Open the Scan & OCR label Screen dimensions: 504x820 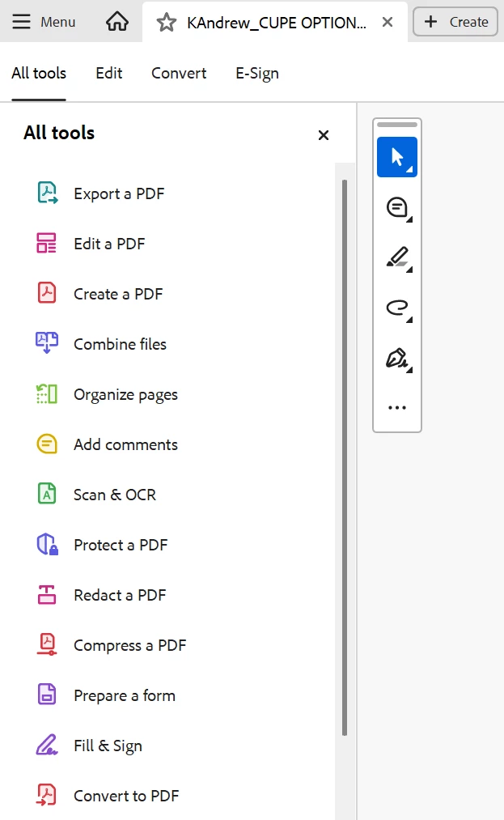coord(115,495)
